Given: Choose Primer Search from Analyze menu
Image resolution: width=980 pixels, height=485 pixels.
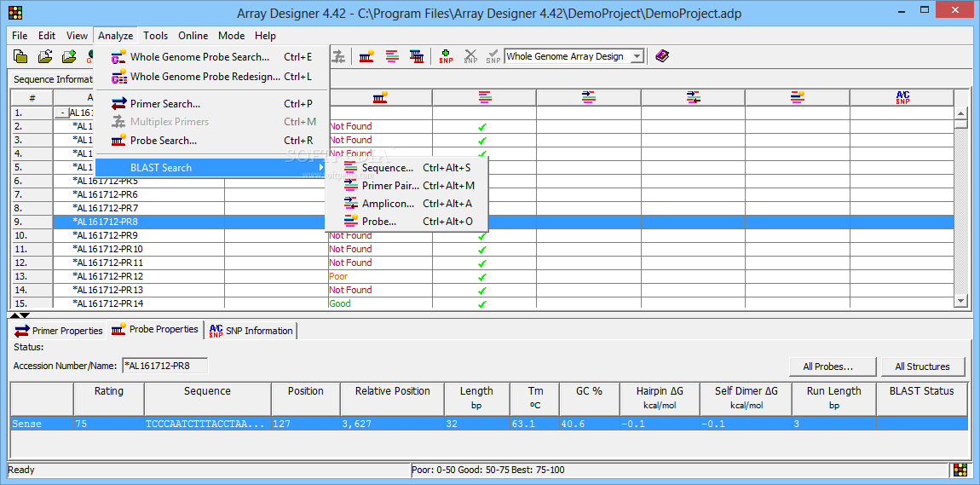Looking at the screenshot, I should tap(212, 104).
